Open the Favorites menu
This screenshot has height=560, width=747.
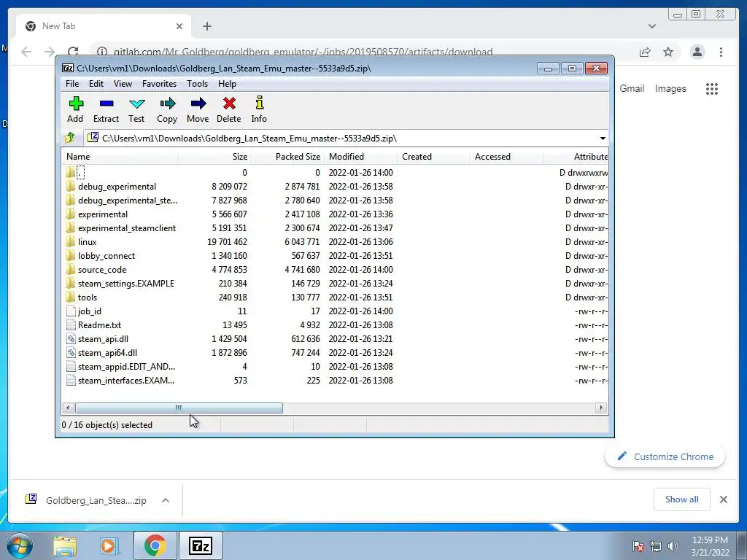pyautogui.click(x=159, y=84)
